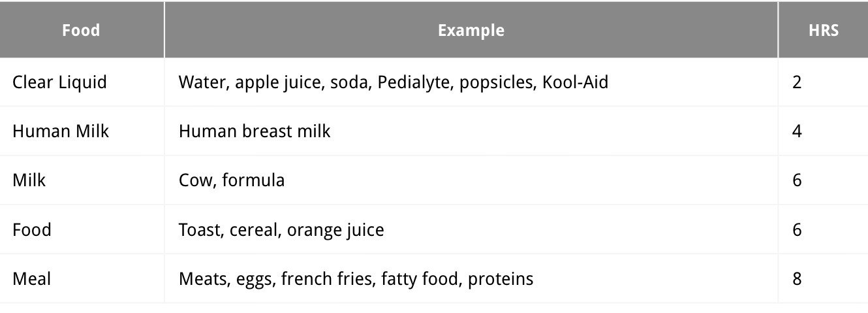The width and height of the screenshot is (868, 313).
Task: Select the Clear Liquid row label
Action: pyautogui.click(x=59, y=82)
